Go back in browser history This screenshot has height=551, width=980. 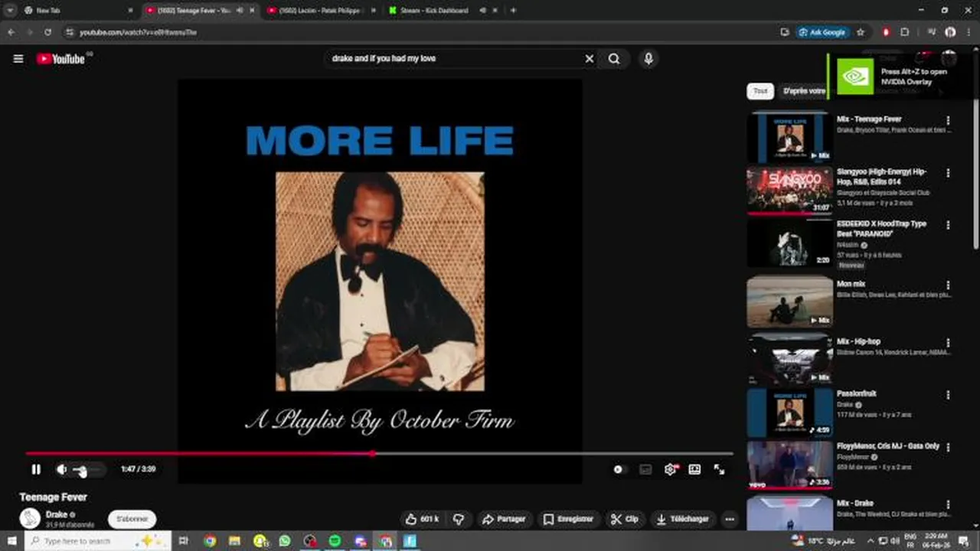(x=11, y=32)
